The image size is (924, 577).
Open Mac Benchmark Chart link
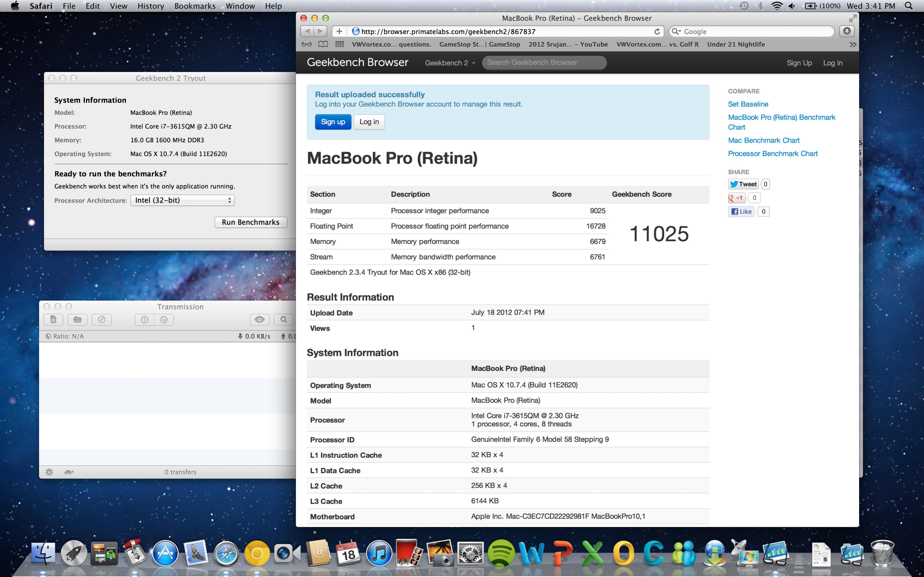(764, 140)
